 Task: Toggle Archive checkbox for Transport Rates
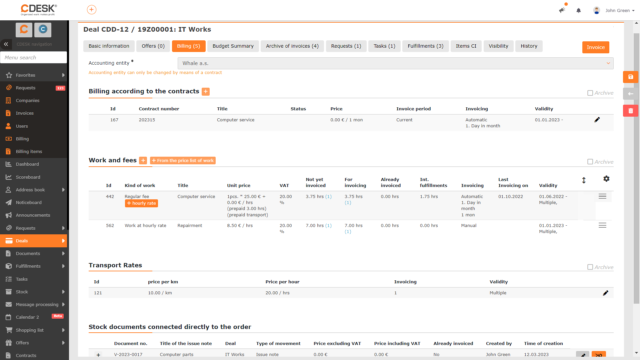pyautogui.click(x=590, y=267)
